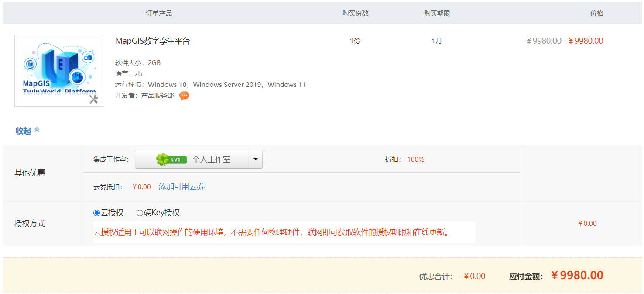
Task: Click the 语言：zh text
Action: tap(129, 74)
